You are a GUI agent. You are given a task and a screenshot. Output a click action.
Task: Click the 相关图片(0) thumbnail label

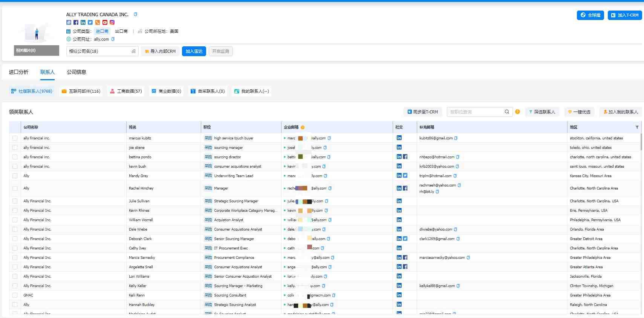[37, 50]
